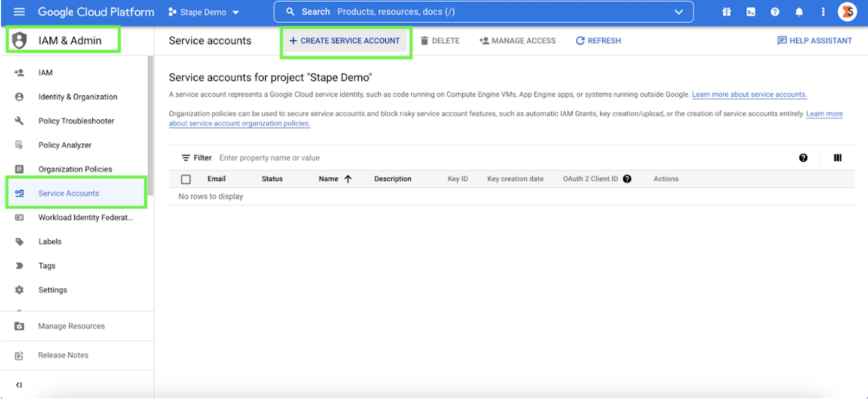
Task: Open Identity & Organization menu item
Action: coord(76,97)
